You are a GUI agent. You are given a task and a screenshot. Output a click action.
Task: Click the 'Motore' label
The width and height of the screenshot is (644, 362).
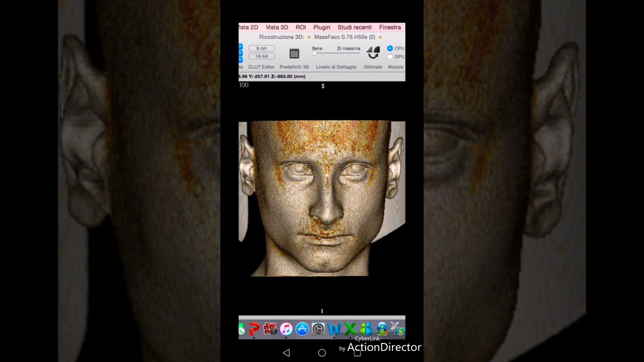395,67
